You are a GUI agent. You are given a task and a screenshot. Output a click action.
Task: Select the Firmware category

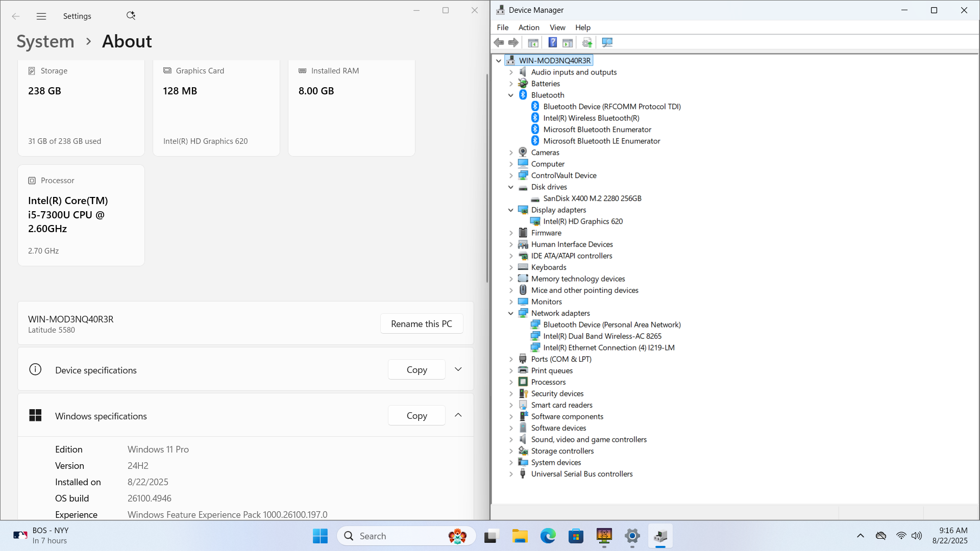[x=546, y=233]
